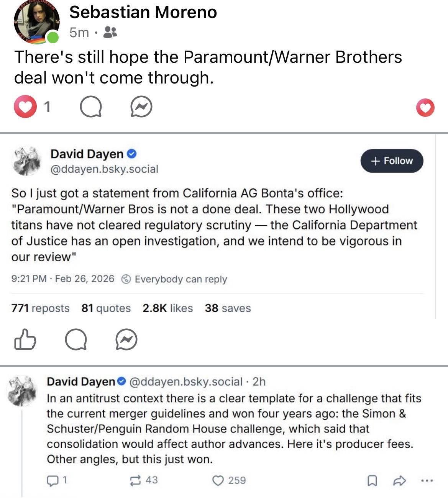448x498 pixels.
Task: View the 2.8K likes list
Action: pos(167,308)
